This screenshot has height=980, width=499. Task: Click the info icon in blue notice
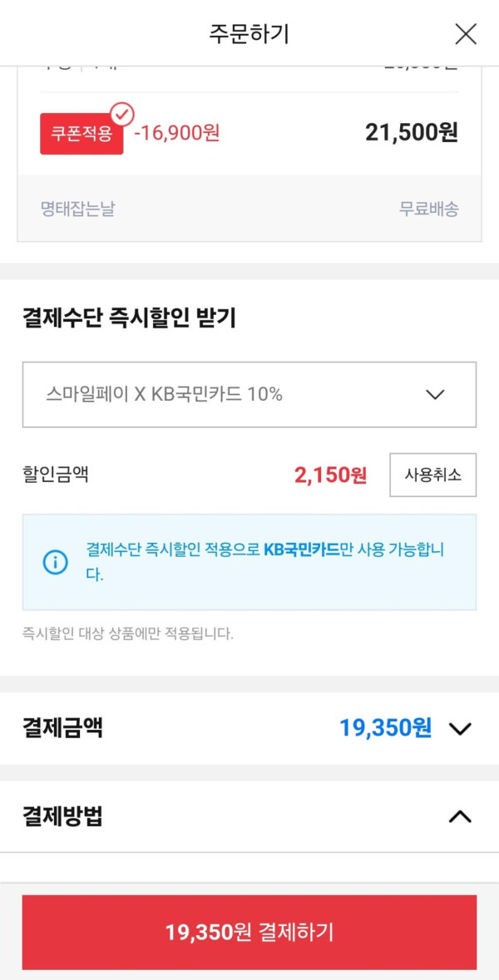point(55,563)
